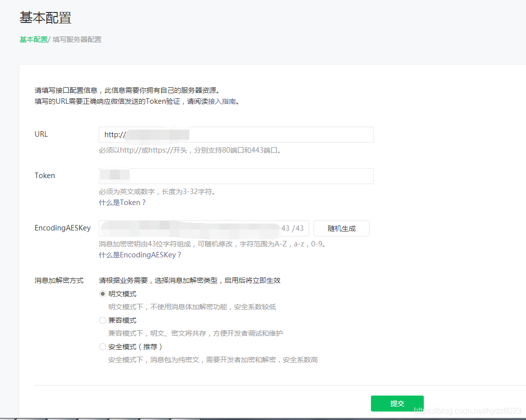Screen dimensions: 526x420
Task: Click the EncodingAESKey input field
Action: coord(203,228)
